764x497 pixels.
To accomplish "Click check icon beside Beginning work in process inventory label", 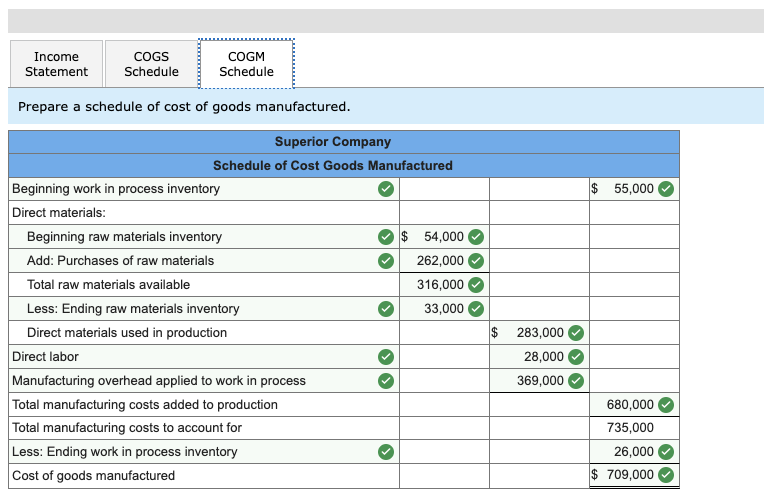I will click(386, 189).
